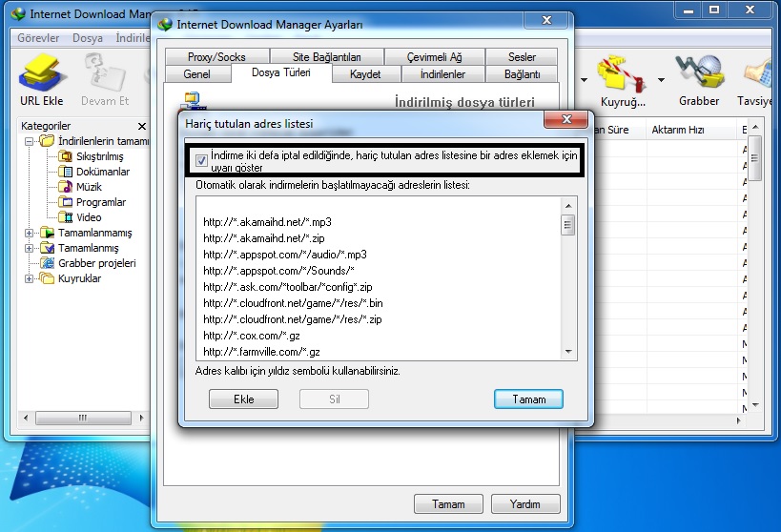Viewport: 781px width, 532px height.
Task: Click the Tamamlanmamış folder icon
Action: click(x=48, y=233)
